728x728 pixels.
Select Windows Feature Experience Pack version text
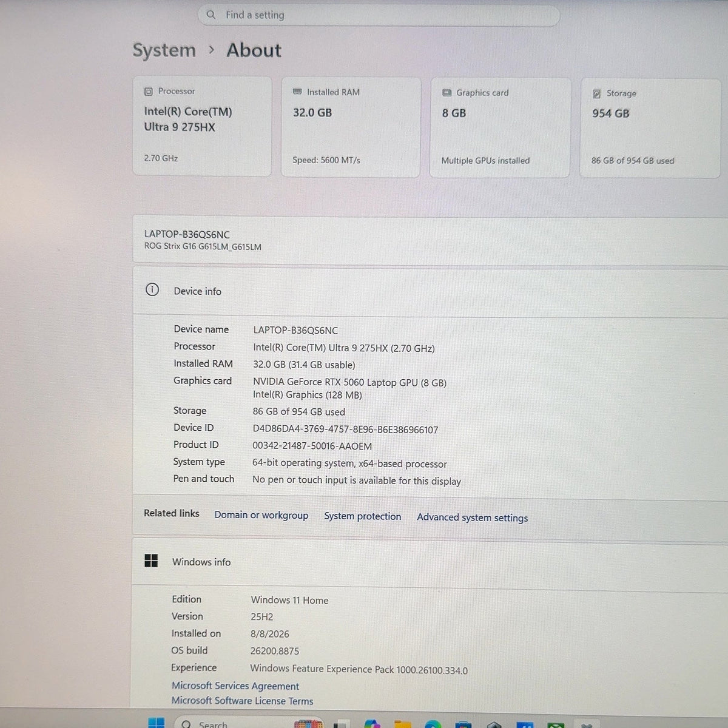[359, 670]
